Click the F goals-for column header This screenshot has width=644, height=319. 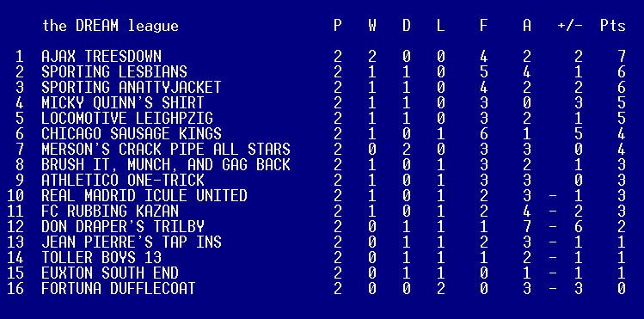pyautogui.click(x=483, y=26)
